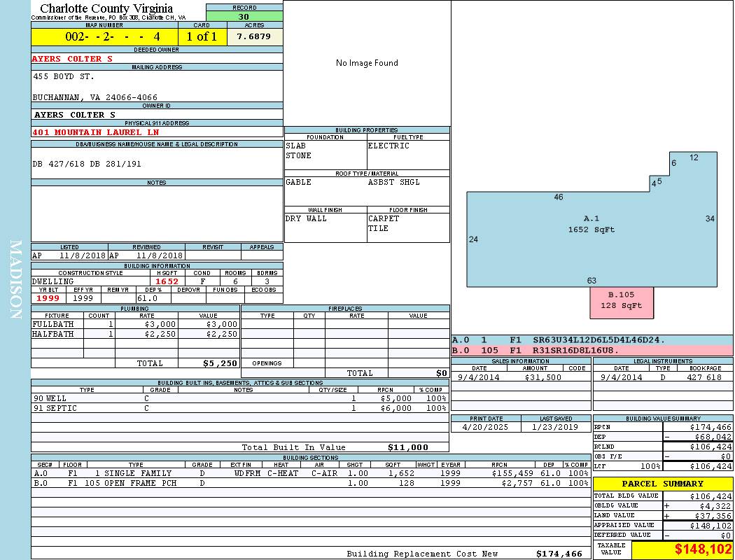Select the sale amount $31,500 entry

[542, 377]
